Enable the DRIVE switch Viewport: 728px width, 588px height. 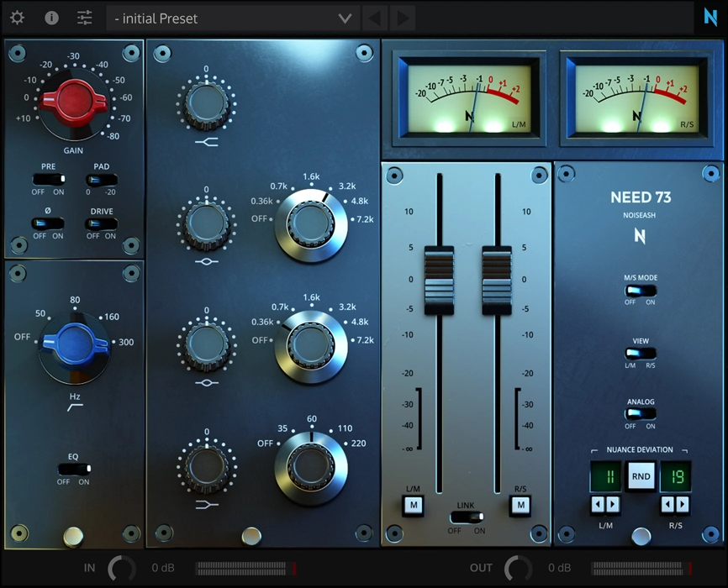coord(101,225)
